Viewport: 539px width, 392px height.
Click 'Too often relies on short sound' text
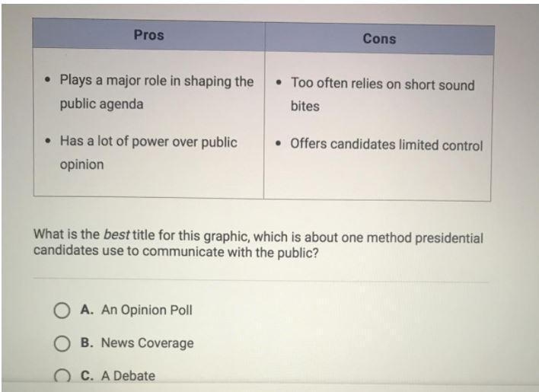383,84
